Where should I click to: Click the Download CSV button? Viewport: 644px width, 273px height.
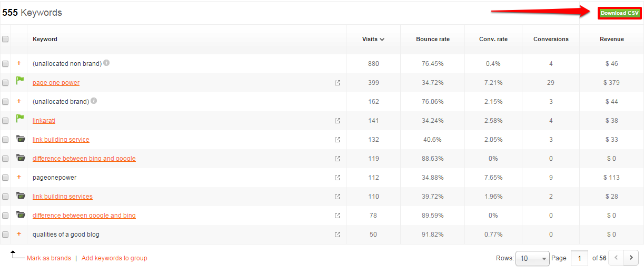pos(619,13)
